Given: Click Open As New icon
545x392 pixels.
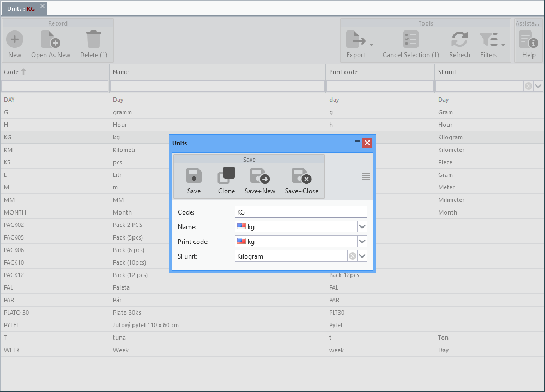Looking at the screenshot, I should 51,39.
